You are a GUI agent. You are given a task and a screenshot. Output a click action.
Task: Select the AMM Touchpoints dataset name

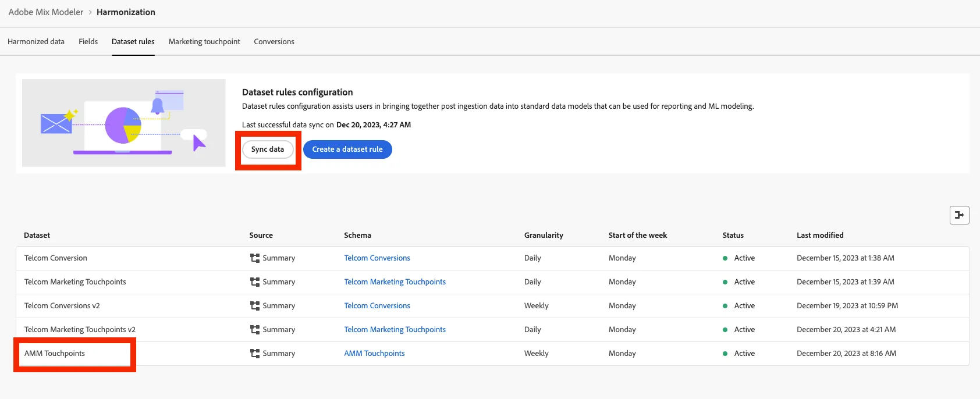click(55, 354)
